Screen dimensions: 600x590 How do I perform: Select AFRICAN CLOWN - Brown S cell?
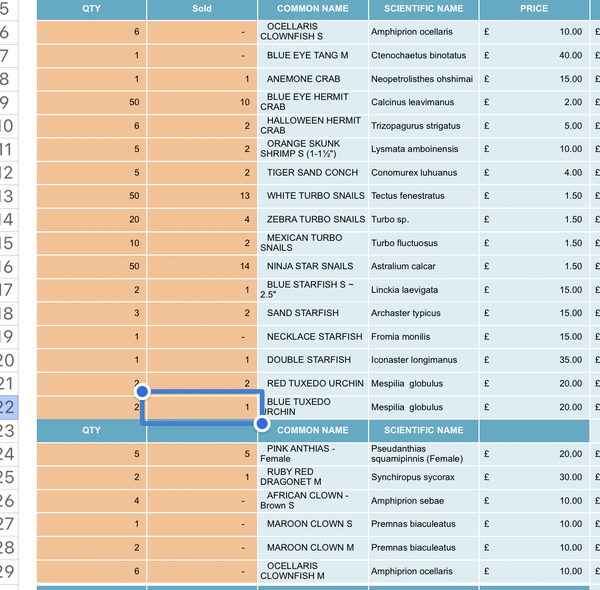pyautogui.click(x=313, y=501)
